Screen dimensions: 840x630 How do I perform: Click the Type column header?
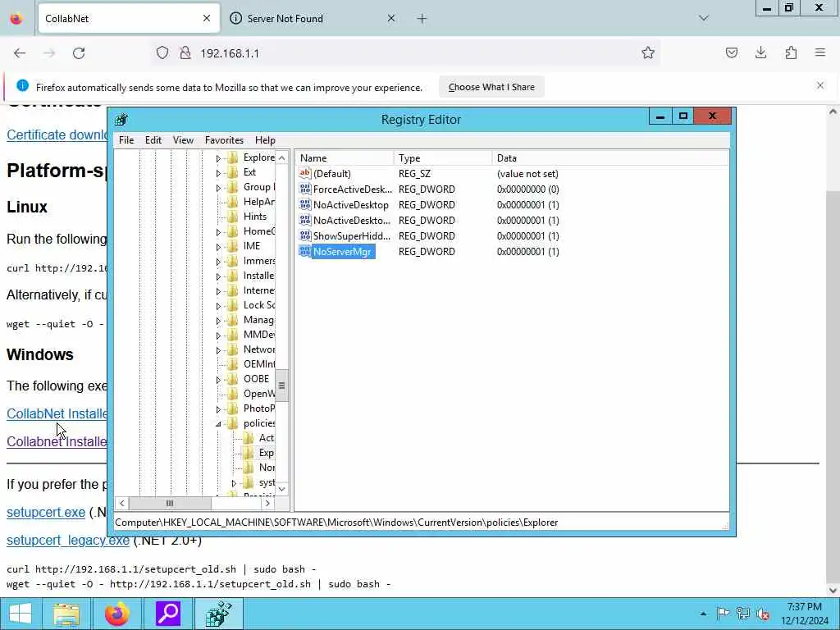[x=443, y=158]
